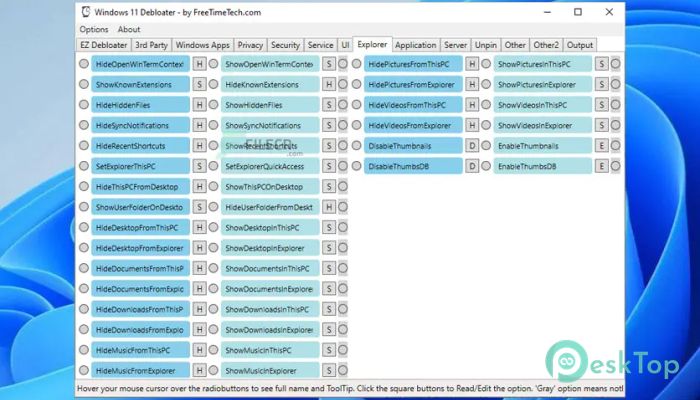Click H button next to HideUserFolderFromDesktop
Image resolution: width=700 pixels, height=400 pixels.
pos(329,207)
